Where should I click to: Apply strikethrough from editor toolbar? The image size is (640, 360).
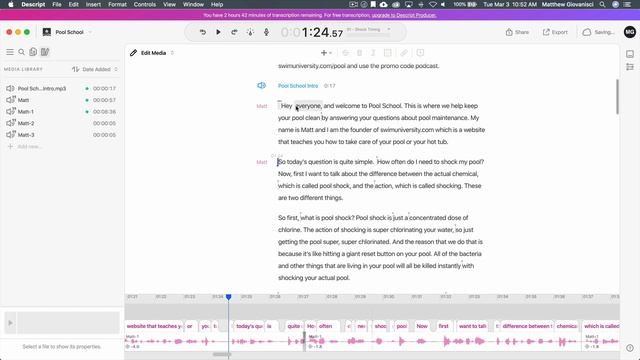(345, 53)
